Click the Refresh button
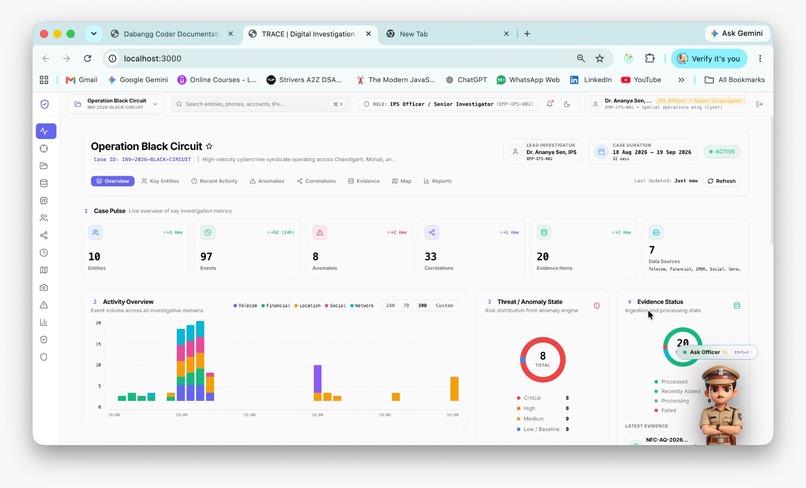 [x=722, y=181]
